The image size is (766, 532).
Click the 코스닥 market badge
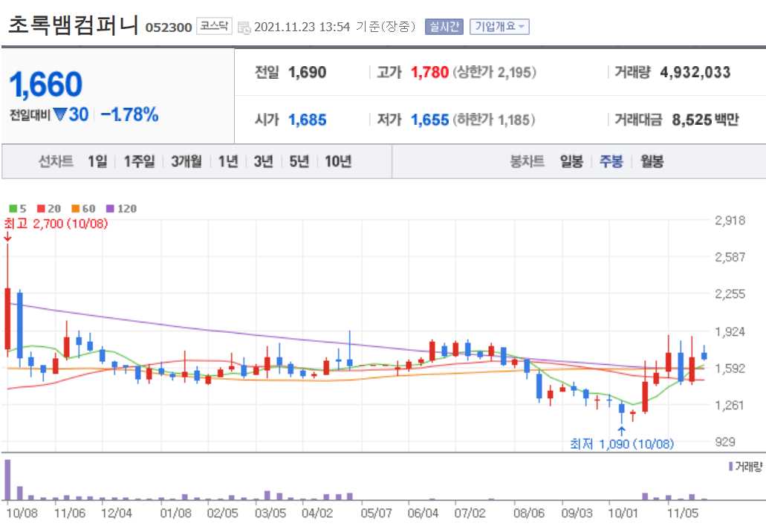[x=213, y=25]
